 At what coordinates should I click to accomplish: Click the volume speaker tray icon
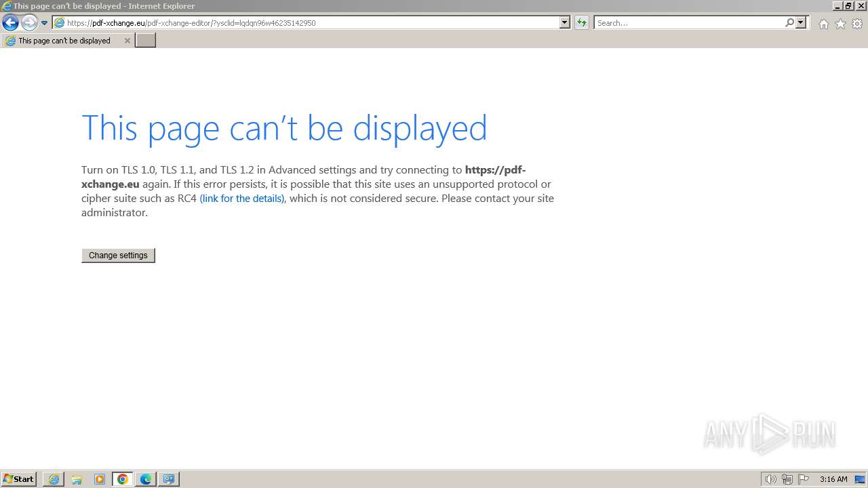(770, 479)
